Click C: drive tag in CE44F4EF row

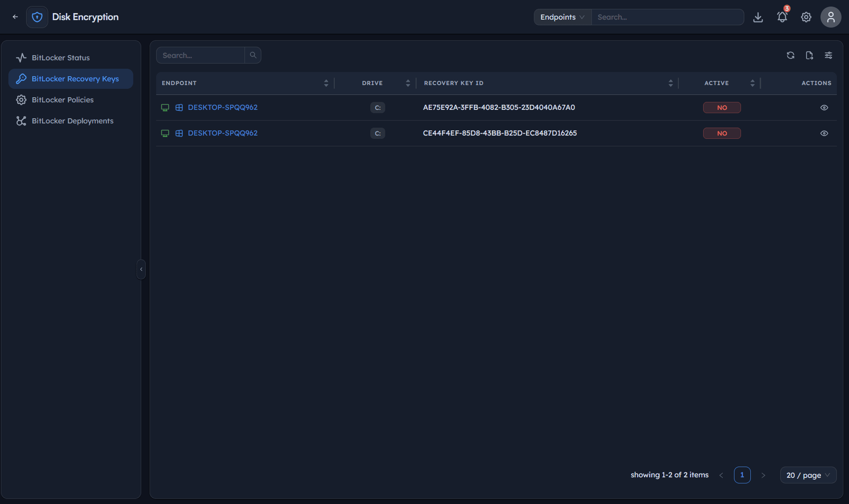click(x=378, y=133)
